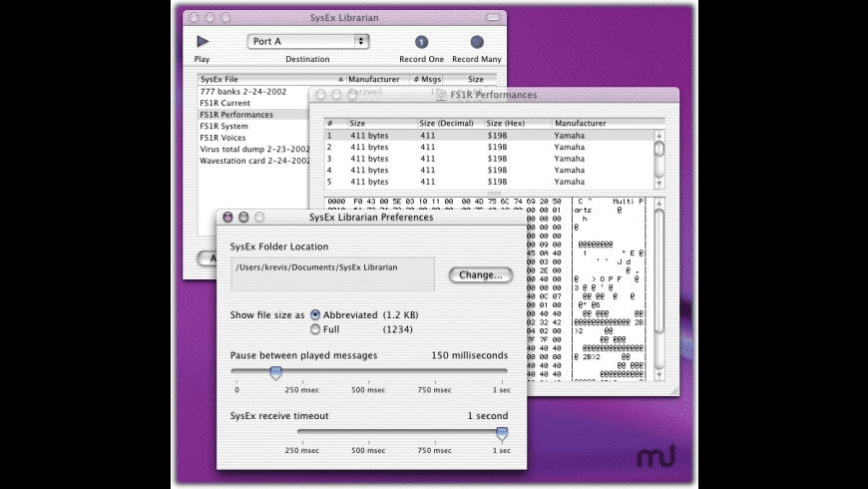Click the pause between messages slider thumb
Viewport: 868px width, 489px height.
(x=275, y=372)
